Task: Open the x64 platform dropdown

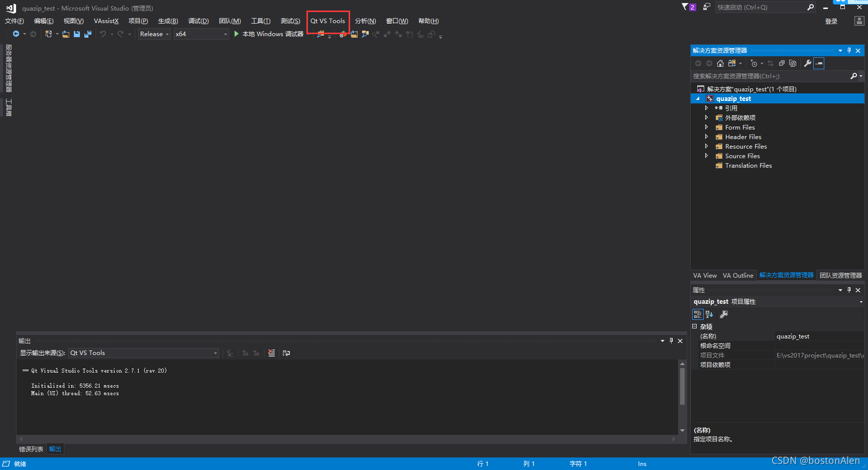Action: pyautogui.click(x=201, y=34)
